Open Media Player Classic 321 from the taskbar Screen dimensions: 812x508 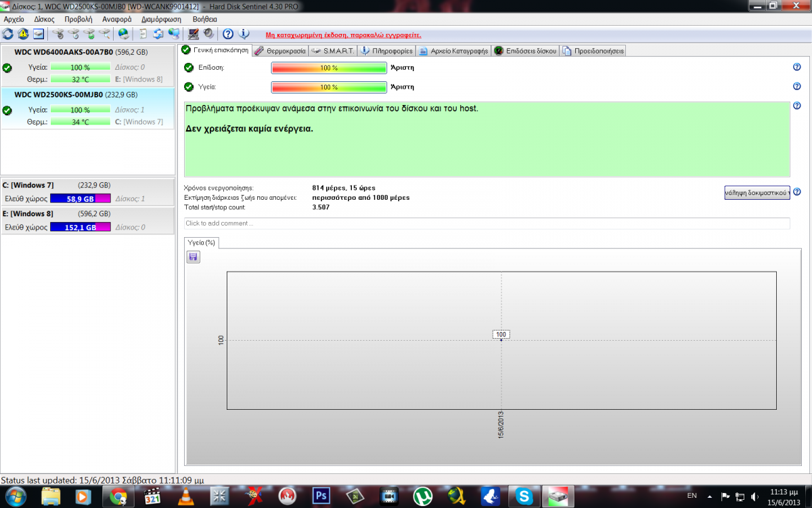tap(153, 496)
